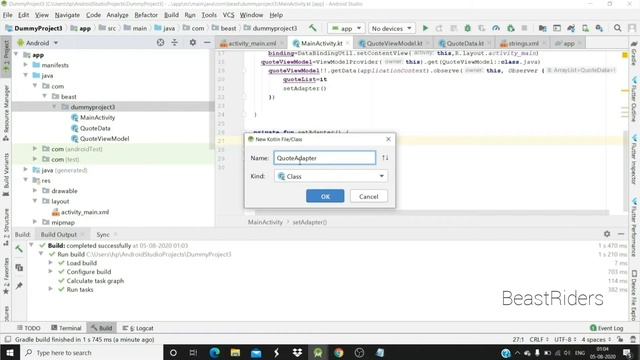Click the Scroll from Source target icon
Screen dimensions: 640x360
[160, 42]
